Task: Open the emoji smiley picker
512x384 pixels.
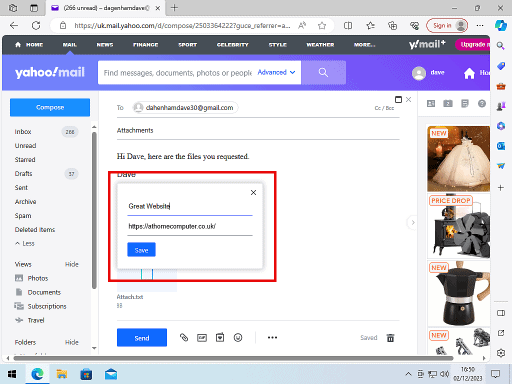Action: [x=238, y=338]
